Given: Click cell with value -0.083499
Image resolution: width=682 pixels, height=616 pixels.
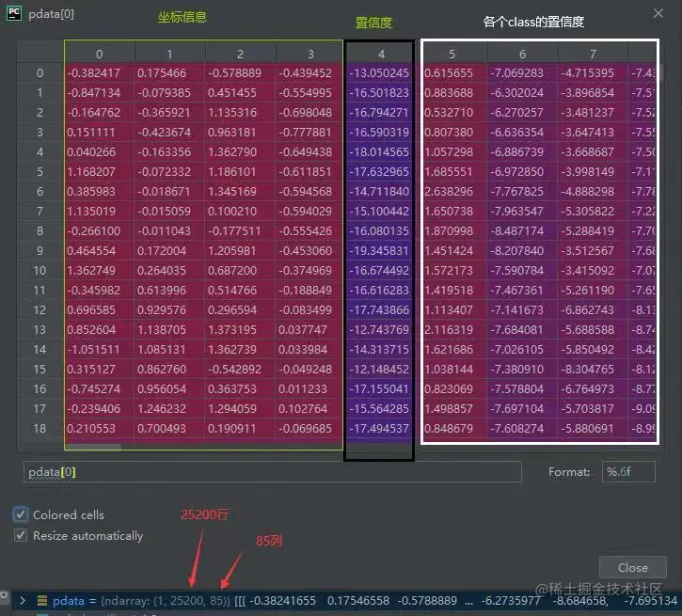Looking at the screenshot, I should [309, 310].
